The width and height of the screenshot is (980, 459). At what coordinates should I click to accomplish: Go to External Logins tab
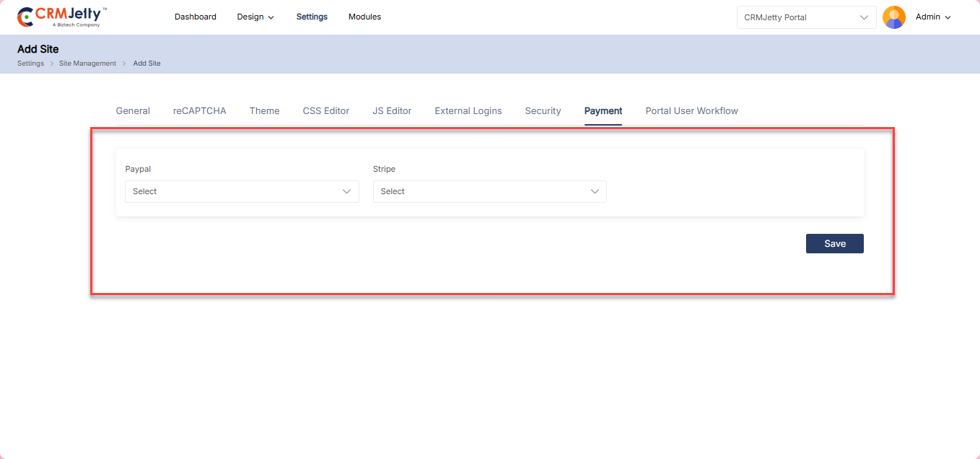[468, 110]
